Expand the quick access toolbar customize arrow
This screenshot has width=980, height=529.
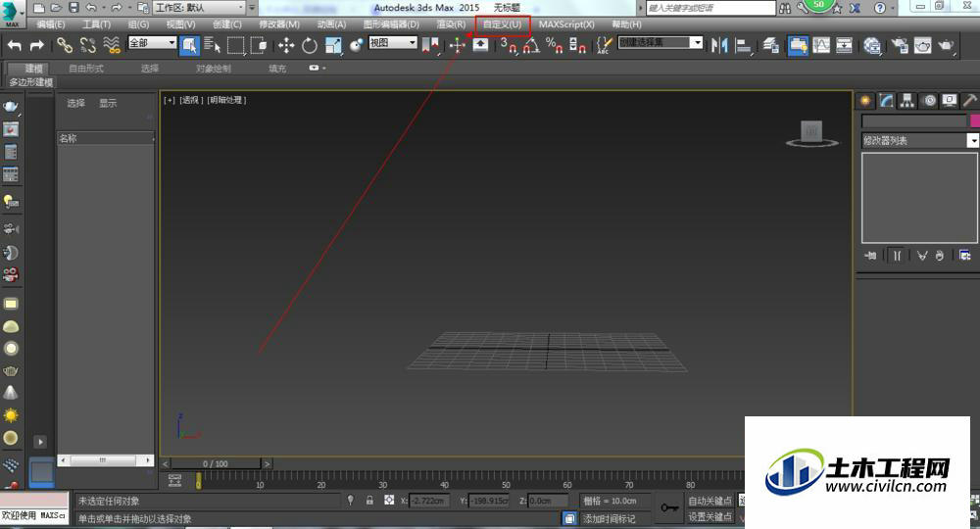252,8
